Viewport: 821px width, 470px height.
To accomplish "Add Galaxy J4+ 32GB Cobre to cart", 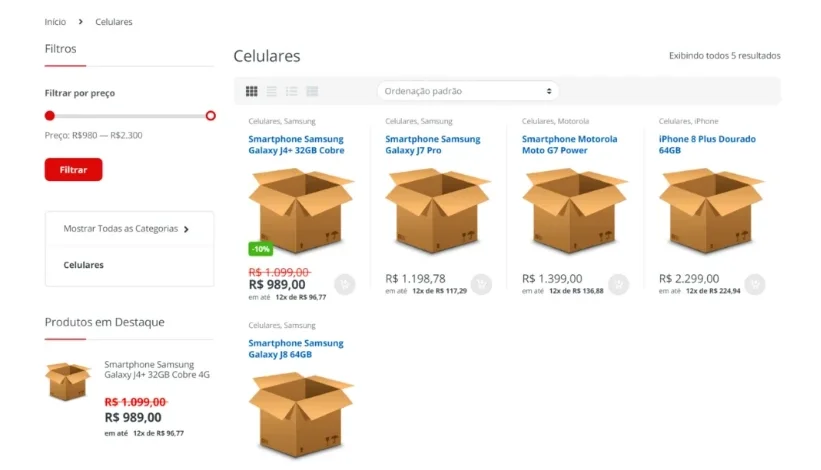I will pos(345,284).
